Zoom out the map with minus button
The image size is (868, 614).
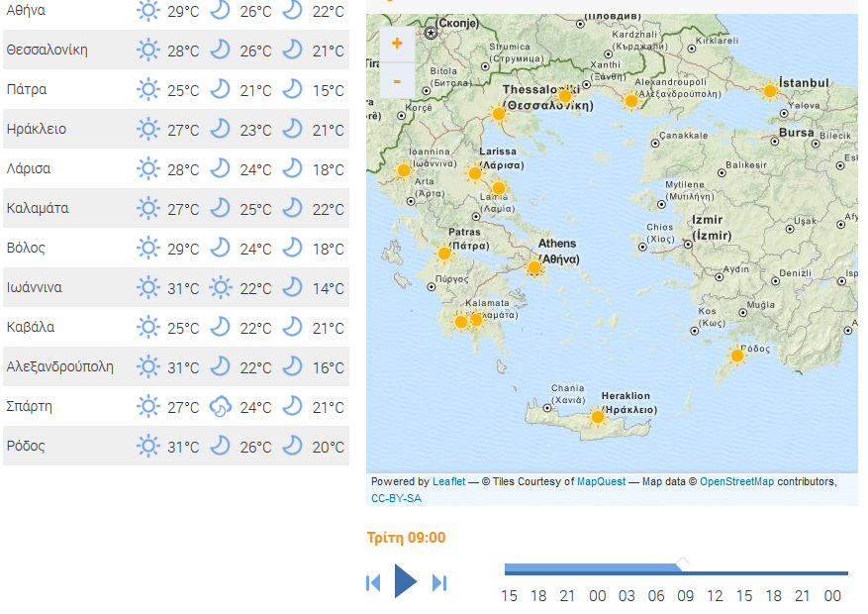(397, 80)
